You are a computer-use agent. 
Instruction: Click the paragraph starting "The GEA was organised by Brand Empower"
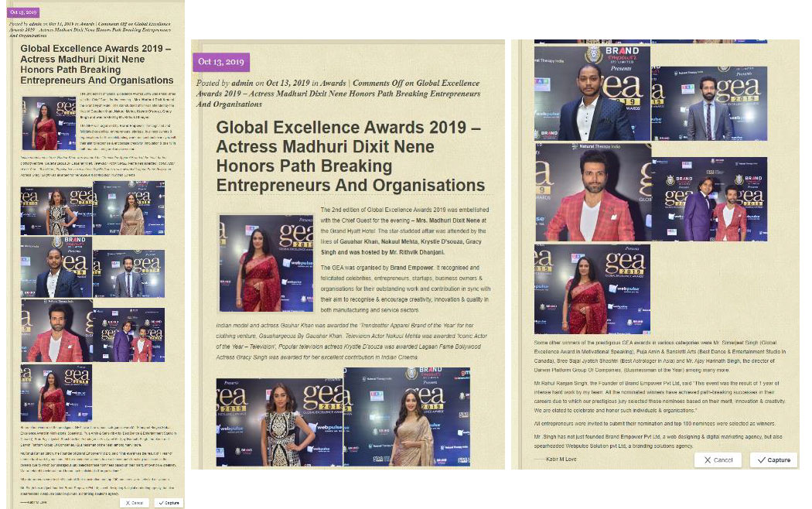pos(405,289)
